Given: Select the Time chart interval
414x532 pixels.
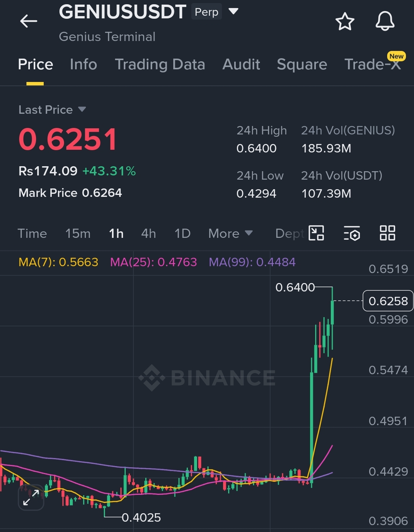Looking at the screenshot, I should pyautogui.click(x=32, y=233).
